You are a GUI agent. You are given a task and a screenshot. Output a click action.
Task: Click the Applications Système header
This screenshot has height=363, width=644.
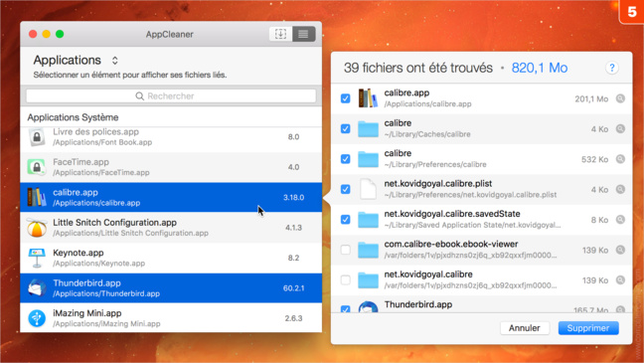(x=73, y=117)
